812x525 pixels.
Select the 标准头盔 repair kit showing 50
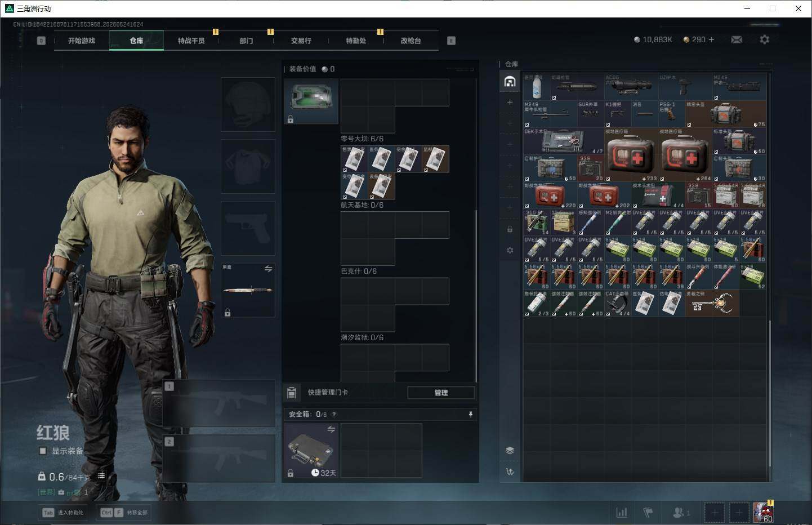click(x=739, y=141)
